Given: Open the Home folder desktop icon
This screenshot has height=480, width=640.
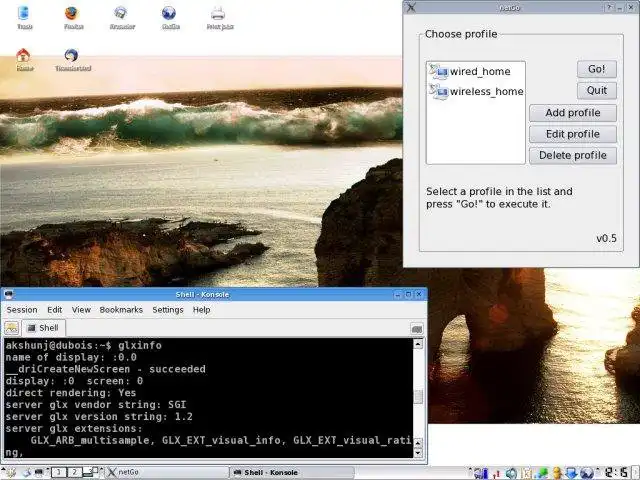Looking at the screenshot, I should (x=23, y=55).
